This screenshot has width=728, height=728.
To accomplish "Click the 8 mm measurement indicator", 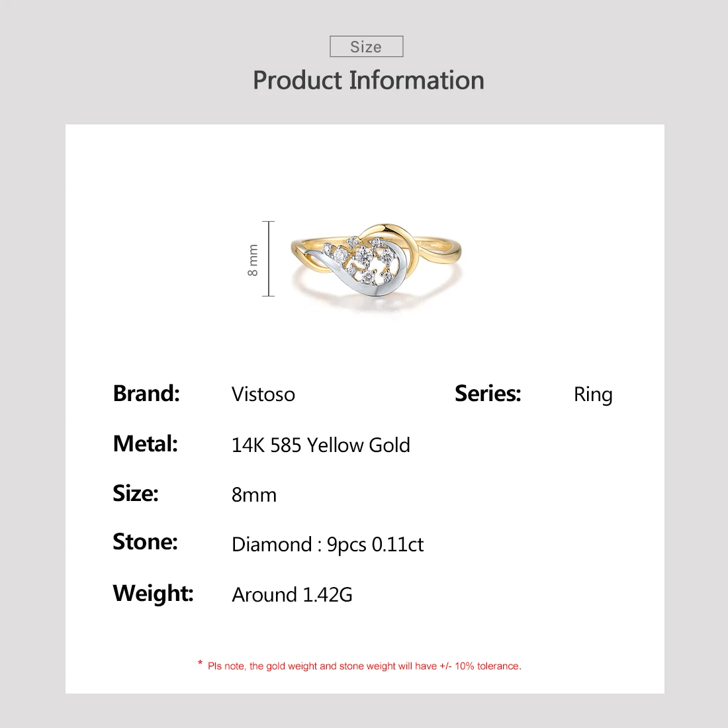I will pyautogui.click(x=260, y=259).
